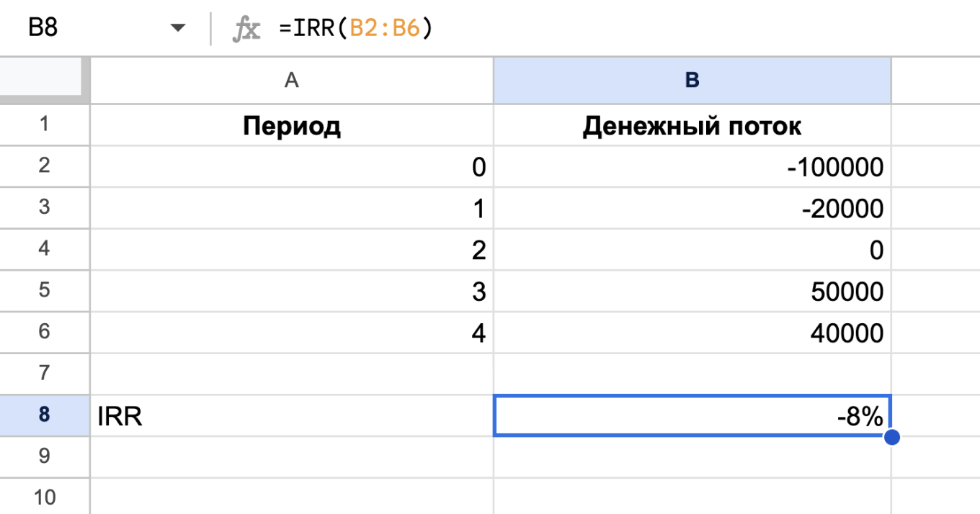This screenshot has width=980, height=514.
Task: Click the IRR label cell in A8
Action: [216, 415]
